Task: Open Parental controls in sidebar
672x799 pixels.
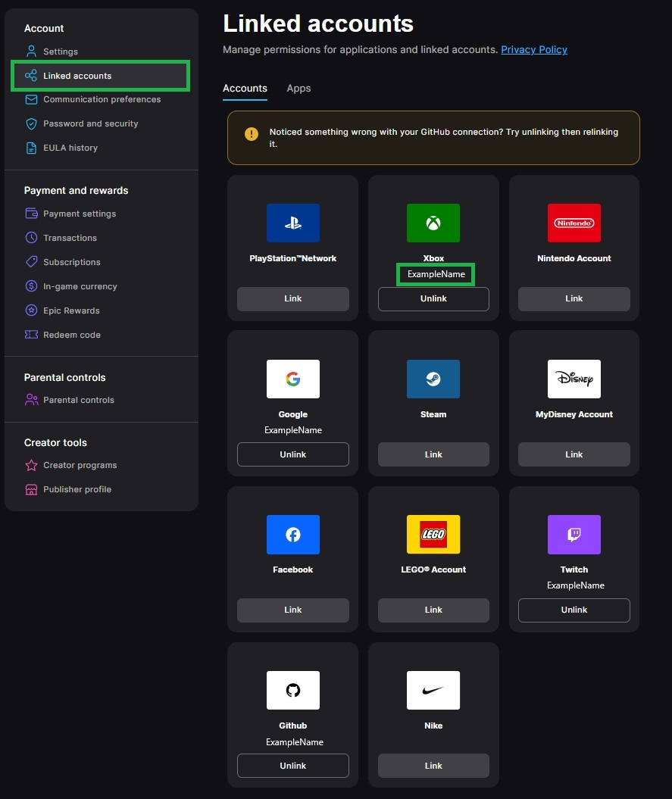Action: 79,400
